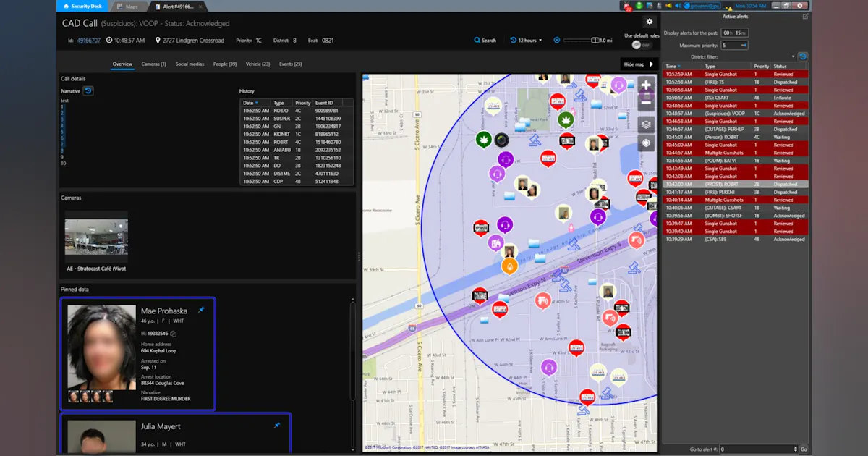Sort History by Priority column header

304,103
